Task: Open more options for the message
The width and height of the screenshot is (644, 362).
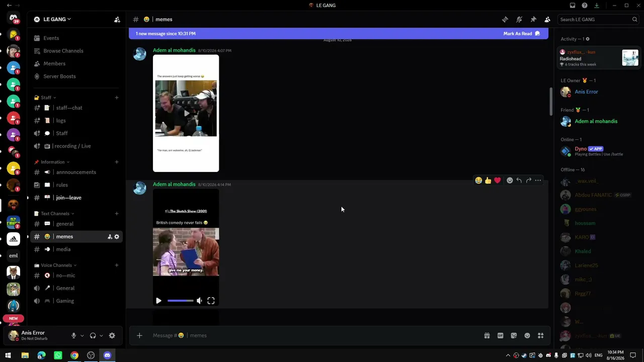Action: [538, 180]
